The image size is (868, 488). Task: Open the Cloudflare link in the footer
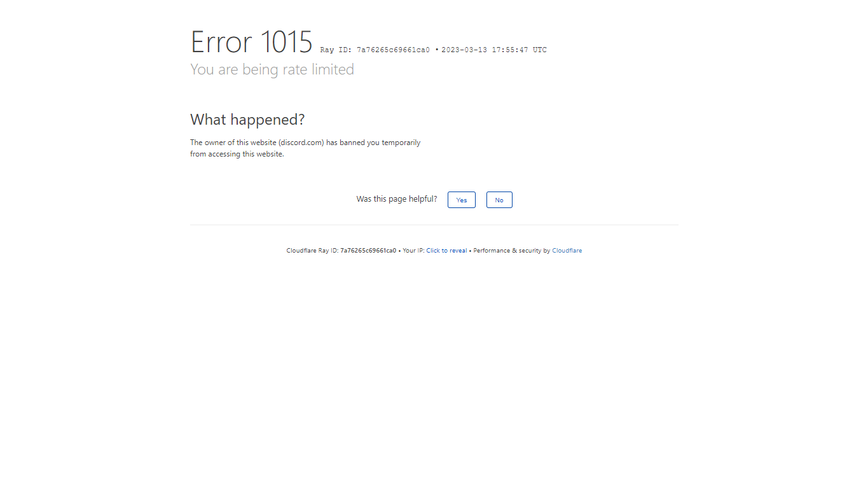pos(567,251)
